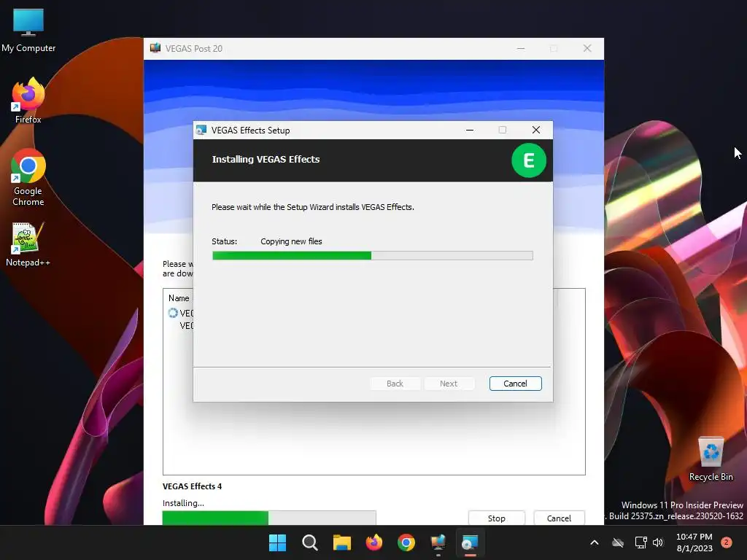Click the disabled Next button in setup

coord(449,384)
